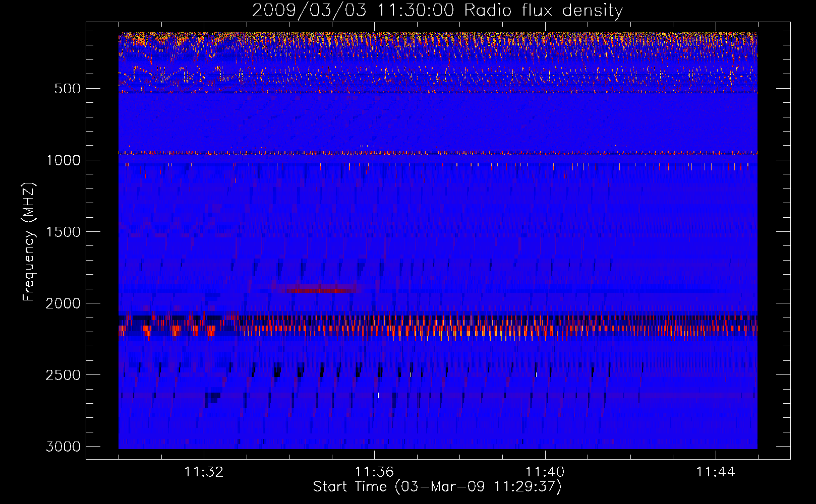Click the bright red band near 2200 MHz
The height and width of the screenshot is (504, 816).
click(x=438, y=329)
